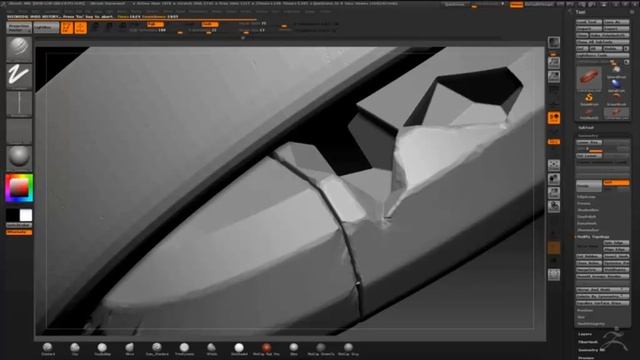Pick a color in the color picker square
Viewport: 640px width, 360px height.
pyautogui.click(x=19, y=188)
